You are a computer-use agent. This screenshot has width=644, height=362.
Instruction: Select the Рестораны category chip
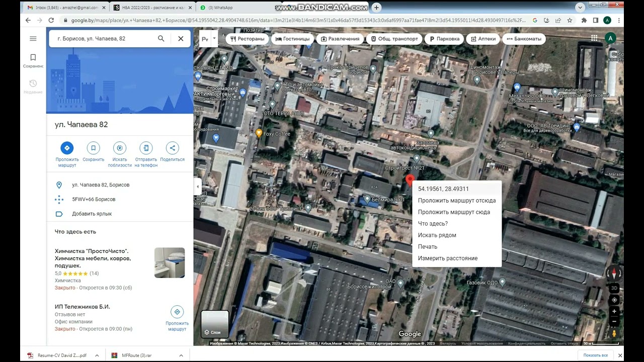pyautogui.click(x=247, y=39)
